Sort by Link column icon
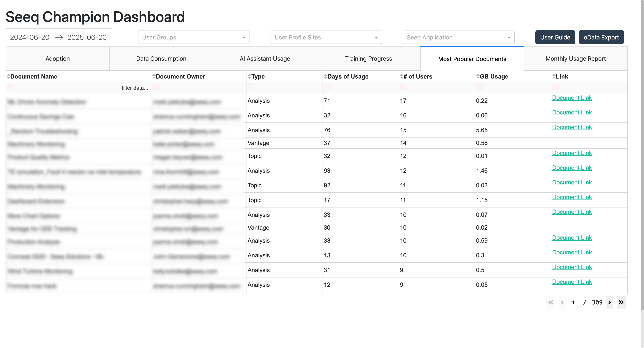644x348 pixels. 554,76
